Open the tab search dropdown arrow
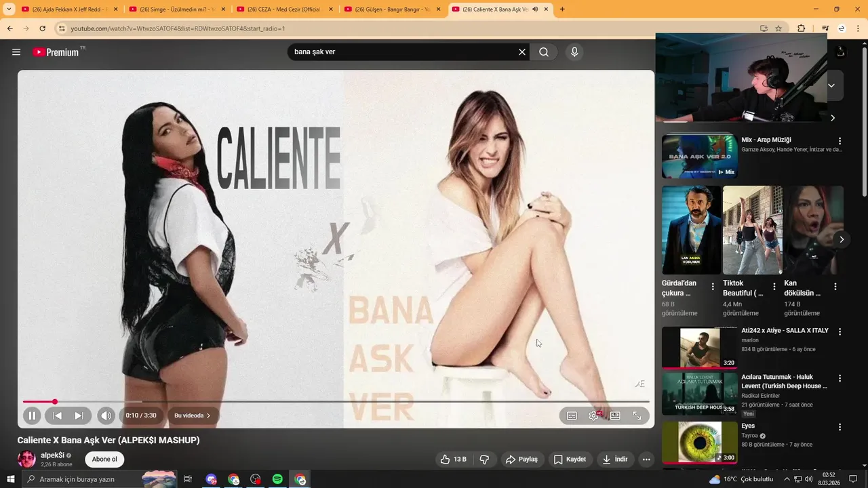The height and width of the screenshot is (488, 868). pyautogui.click(x=9, y=9)
